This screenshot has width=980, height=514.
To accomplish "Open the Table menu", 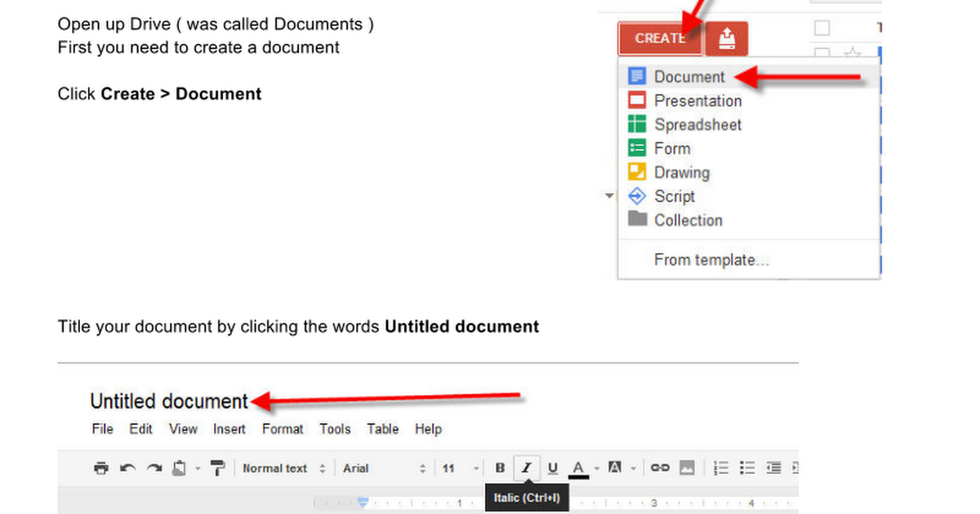I will click(x=383, y=429).
